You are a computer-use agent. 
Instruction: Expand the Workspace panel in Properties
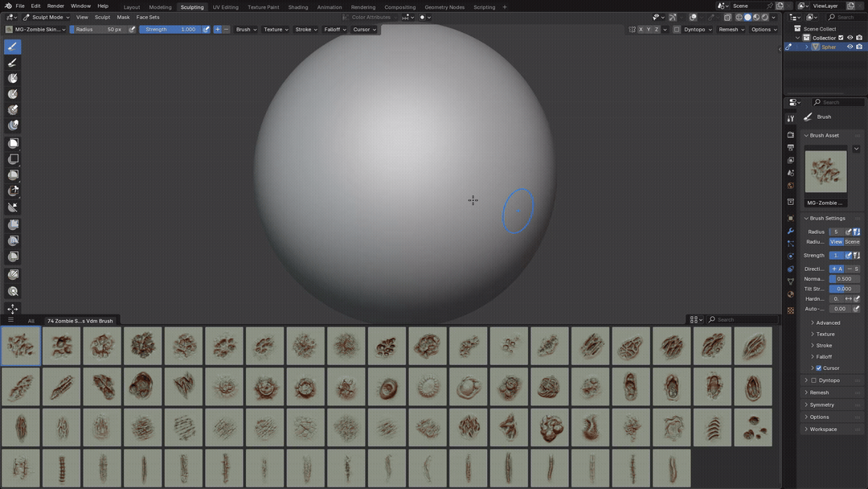pyautogui.click(x=823, y=429)
